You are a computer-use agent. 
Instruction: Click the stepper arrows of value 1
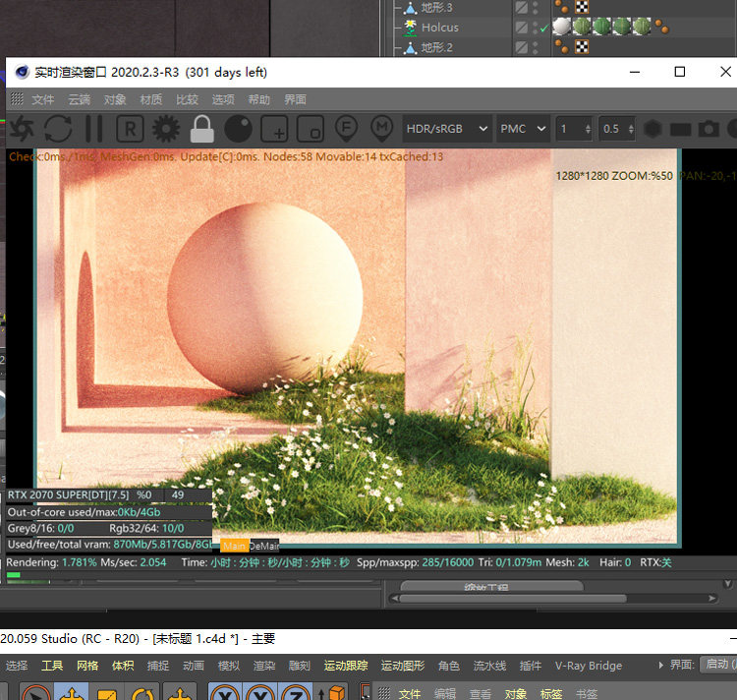pos(588,129)
